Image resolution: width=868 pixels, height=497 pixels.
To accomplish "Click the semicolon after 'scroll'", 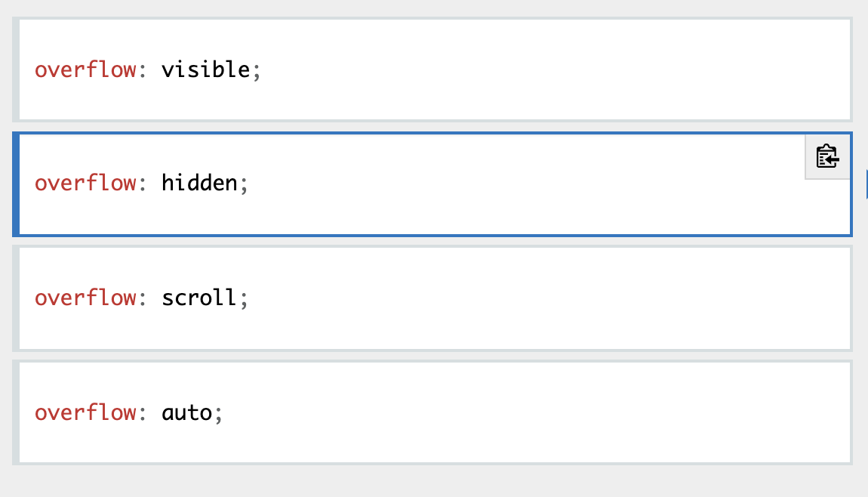I will 244,300.
